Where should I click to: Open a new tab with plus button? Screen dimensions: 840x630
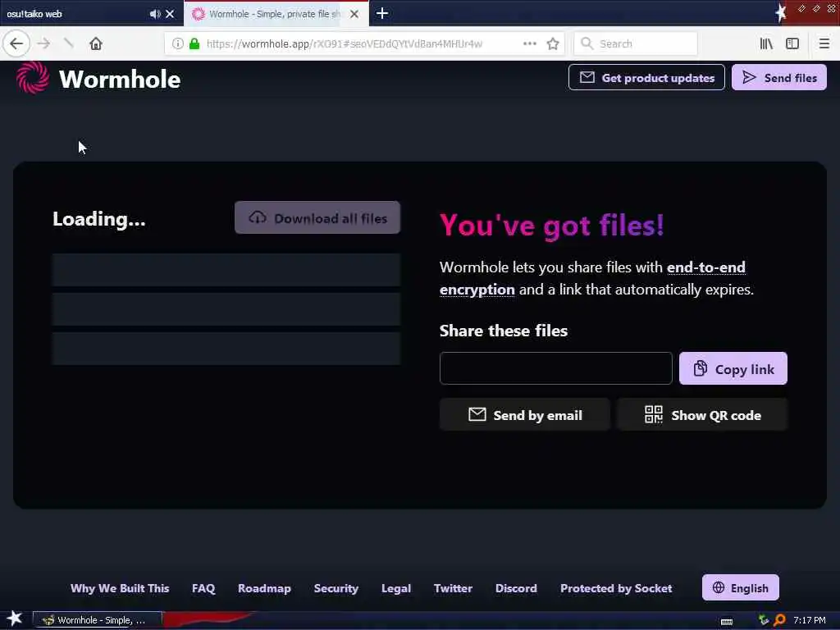point(382,13)
